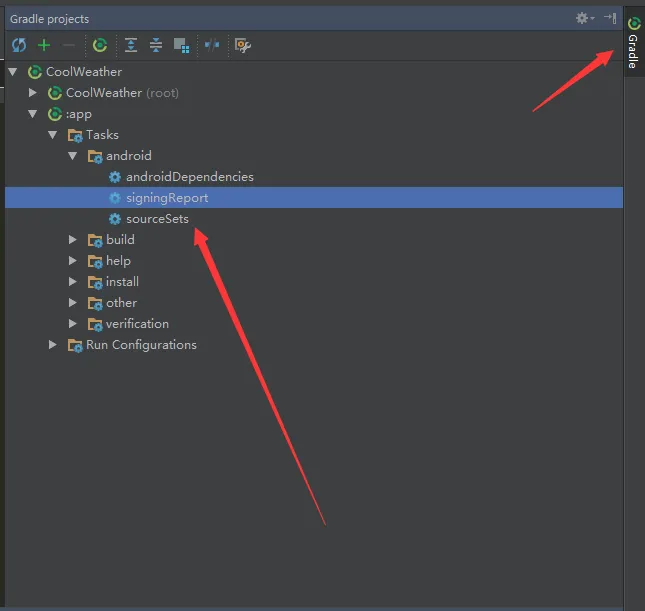The image size is (645, 611).
Task: Click the verification folder label
Action: [137, 324]
